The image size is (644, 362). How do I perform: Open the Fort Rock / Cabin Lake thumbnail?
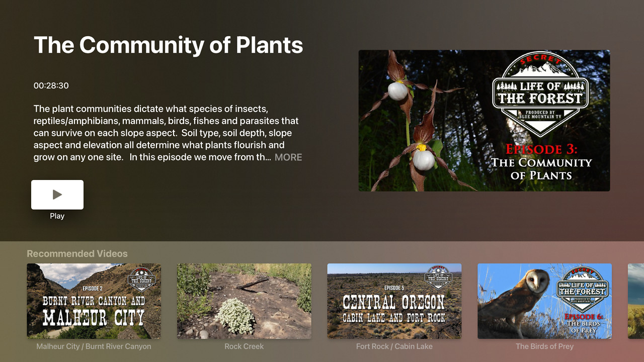pos(394,301)
